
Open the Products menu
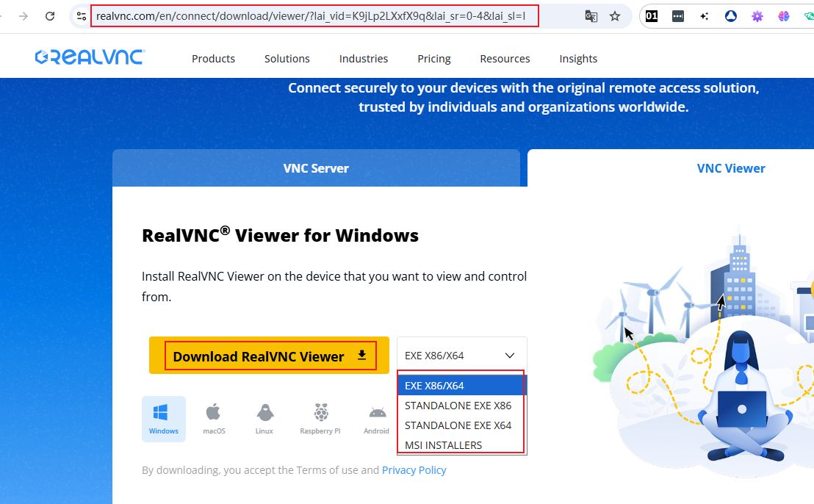tap(213, 59)
